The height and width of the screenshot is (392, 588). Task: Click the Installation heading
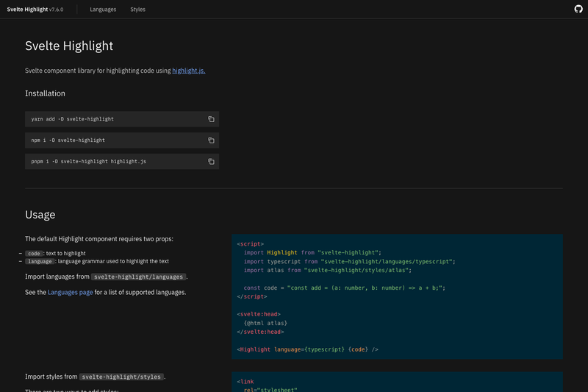point(45,93)
